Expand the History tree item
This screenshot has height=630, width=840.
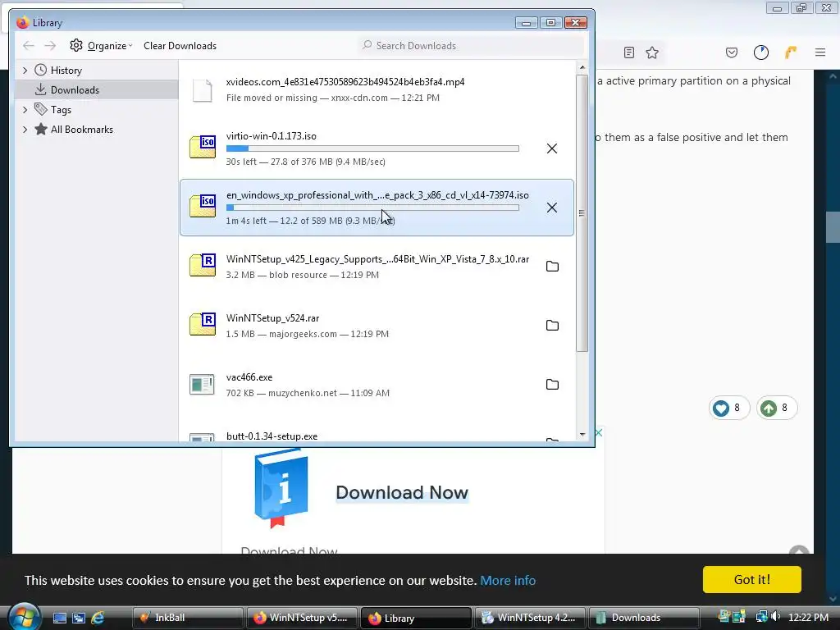click(25, 71)
